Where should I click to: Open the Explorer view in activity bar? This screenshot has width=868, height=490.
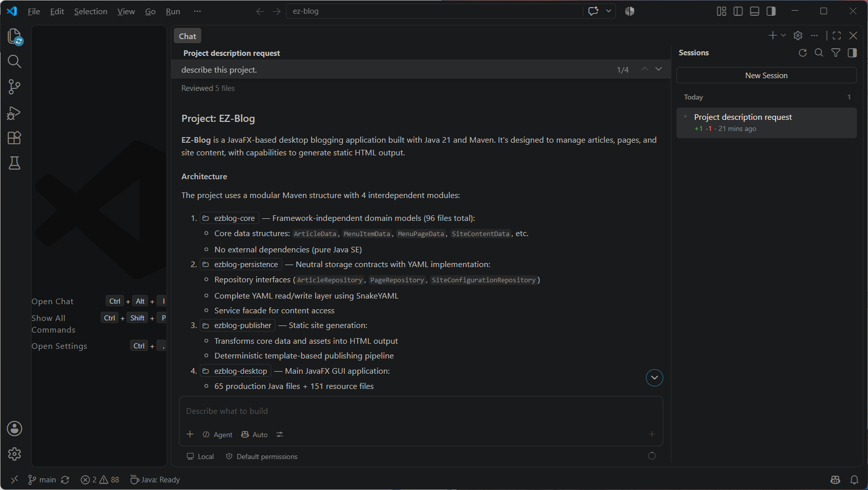point(15,37)
